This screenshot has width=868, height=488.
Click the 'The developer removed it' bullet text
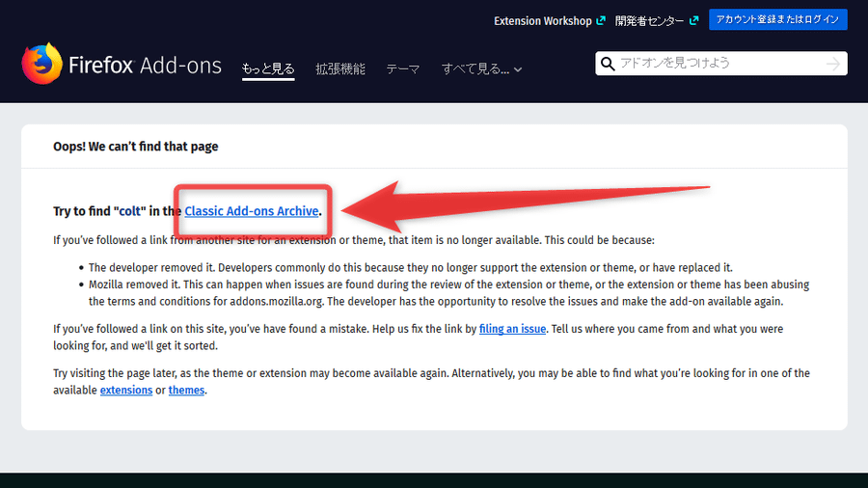point(410,268)
